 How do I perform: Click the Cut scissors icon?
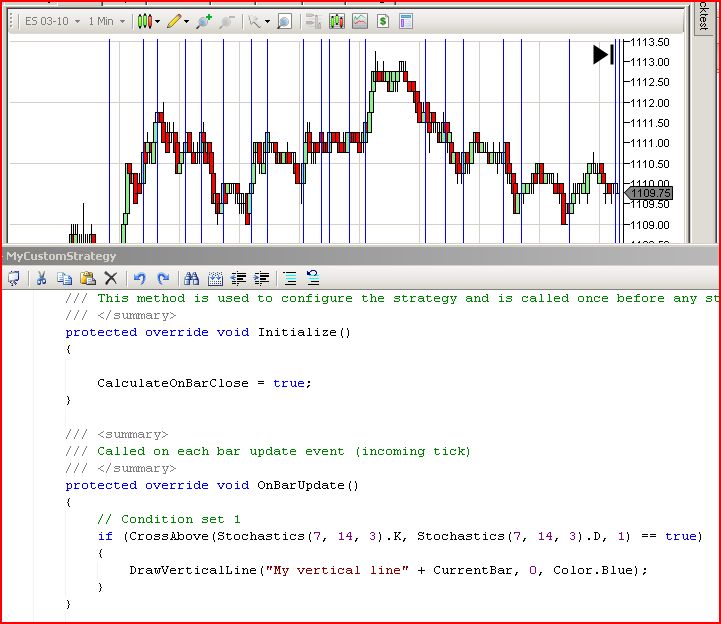[43, 279]
